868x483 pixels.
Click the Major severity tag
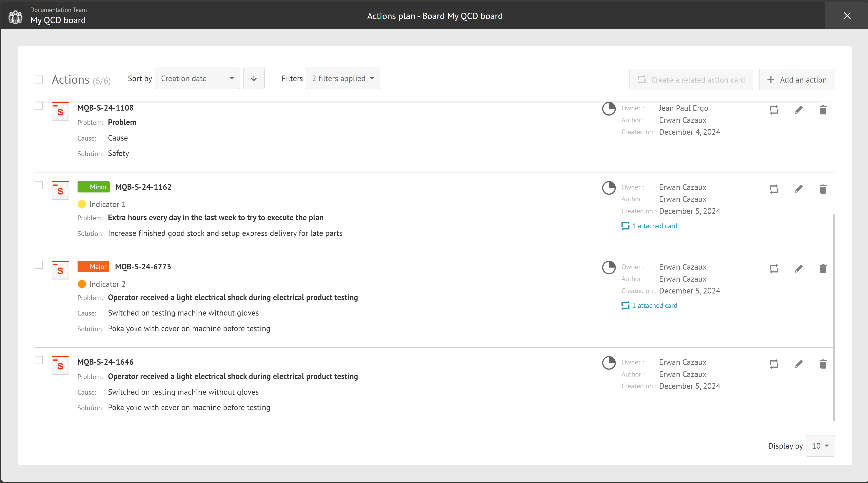93,267
